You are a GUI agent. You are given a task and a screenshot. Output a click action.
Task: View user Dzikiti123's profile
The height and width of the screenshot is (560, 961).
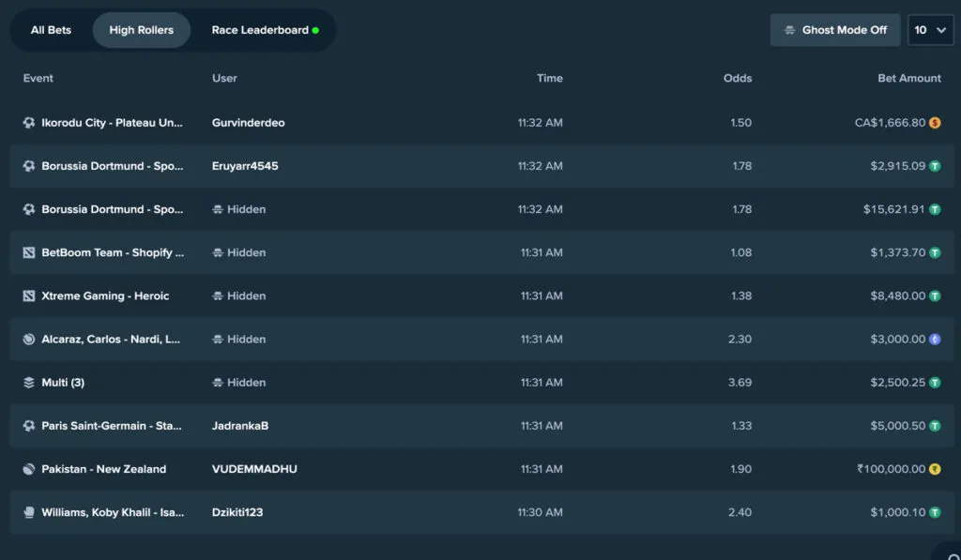point(237,512)
